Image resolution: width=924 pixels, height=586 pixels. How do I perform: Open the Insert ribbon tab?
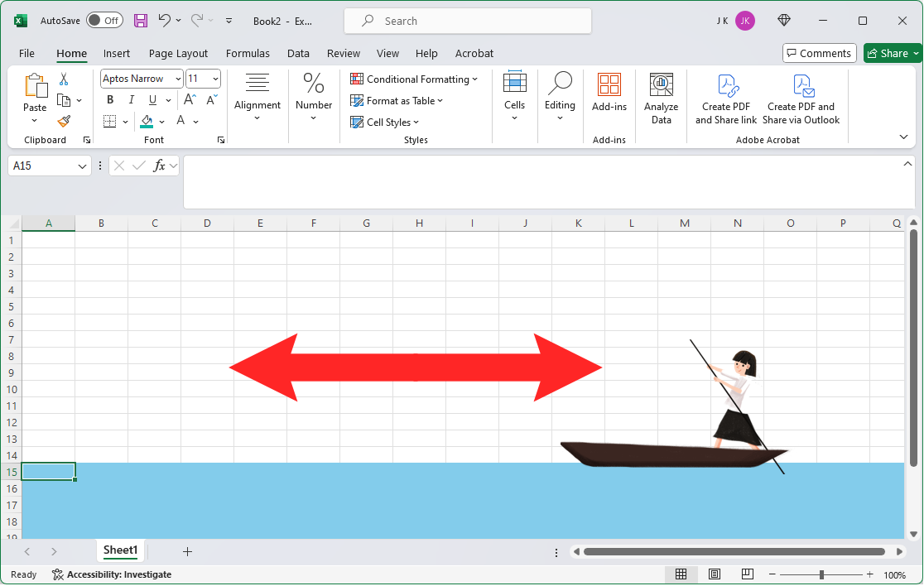117,54
